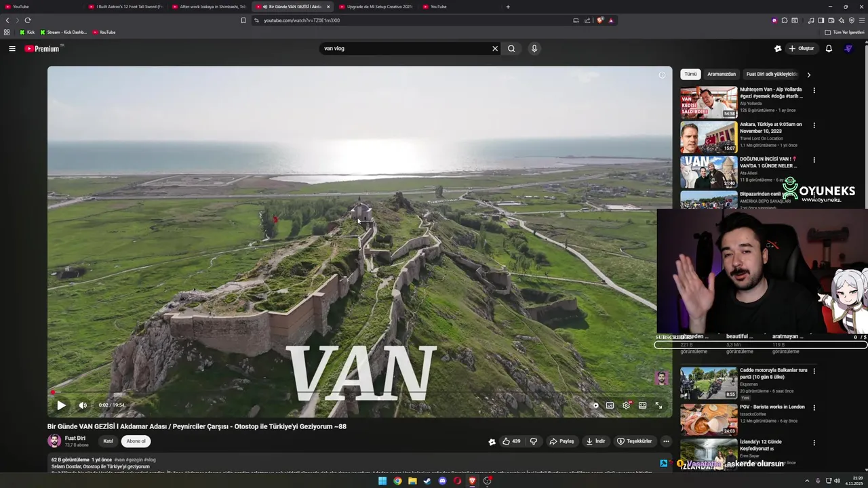The image size is (868, 488).
Task: Open options for 'Muhteşem Van' suggested video
Action: pyautogui.click(x=814, y=90)
